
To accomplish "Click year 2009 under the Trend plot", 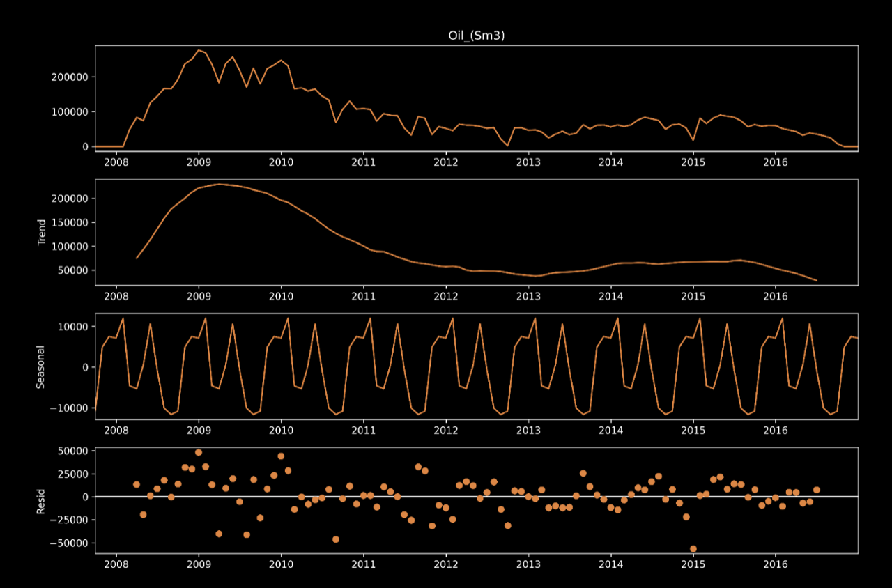I will tap(199, 297).
